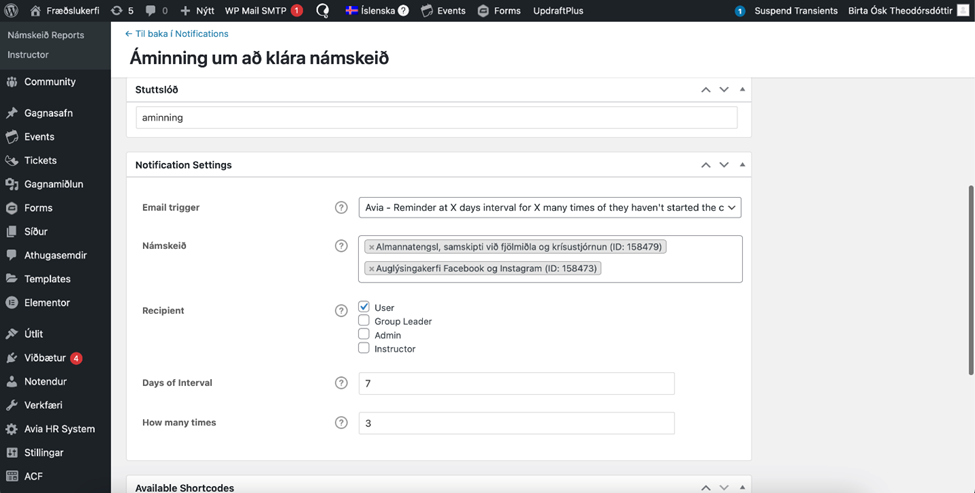Screen dimensions: 975x493
Task: Open the Email trigger dropdown
Action: point(549,208)
